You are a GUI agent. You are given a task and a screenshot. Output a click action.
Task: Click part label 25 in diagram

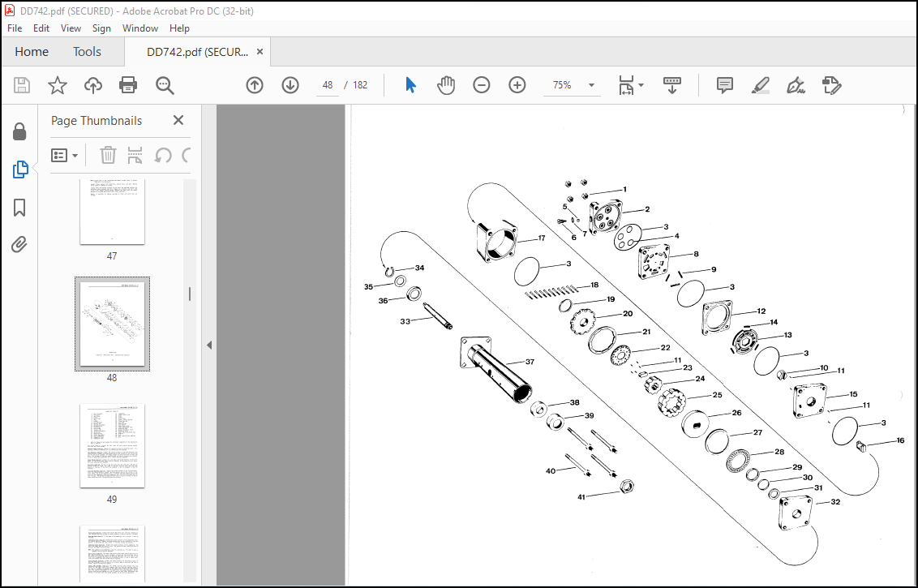[717, 395]
